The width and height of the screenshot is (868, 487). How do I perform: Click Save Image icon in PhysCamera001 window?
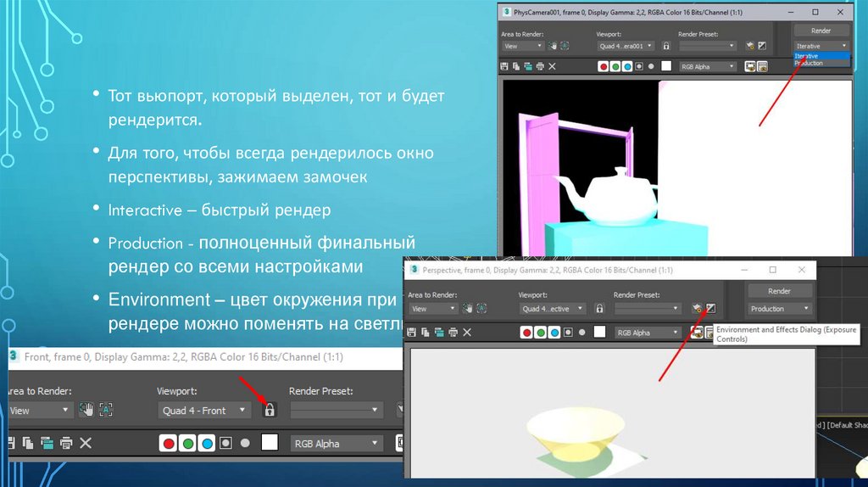click(504, 66)
